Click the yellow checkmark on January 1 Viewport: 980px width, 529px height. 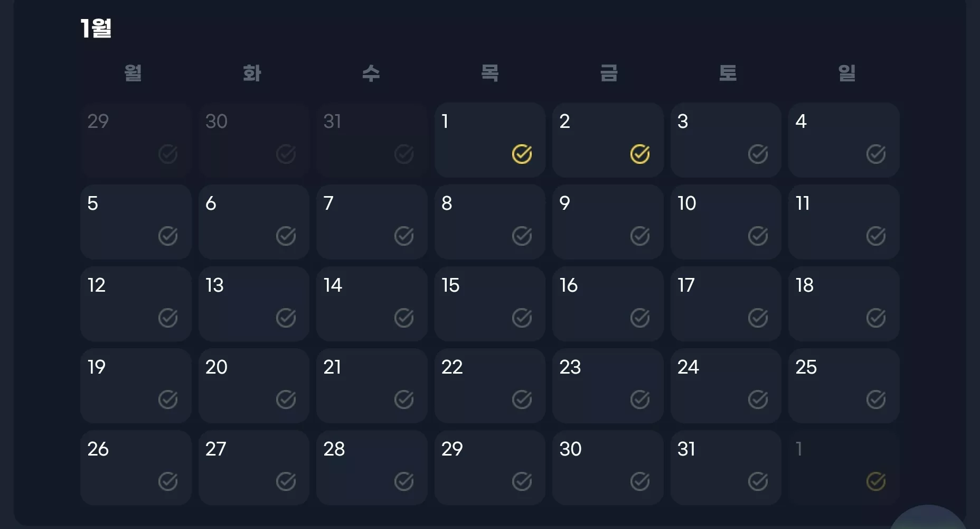tap(522, 154)
